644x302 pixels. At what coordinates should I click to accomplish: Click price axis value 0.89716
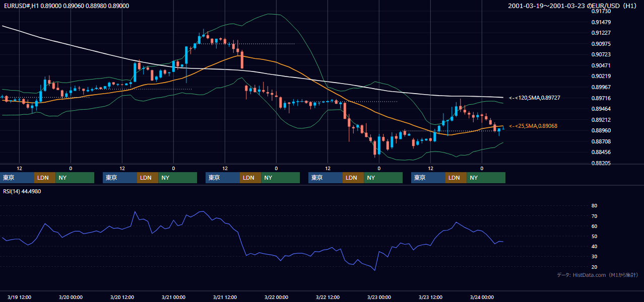click(601, 98)
